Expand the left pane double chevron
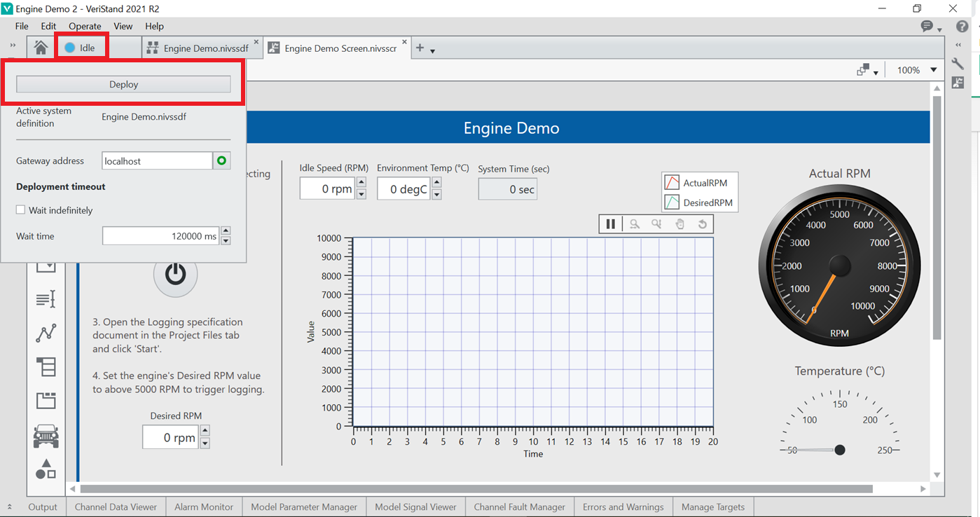 (13, 46)
